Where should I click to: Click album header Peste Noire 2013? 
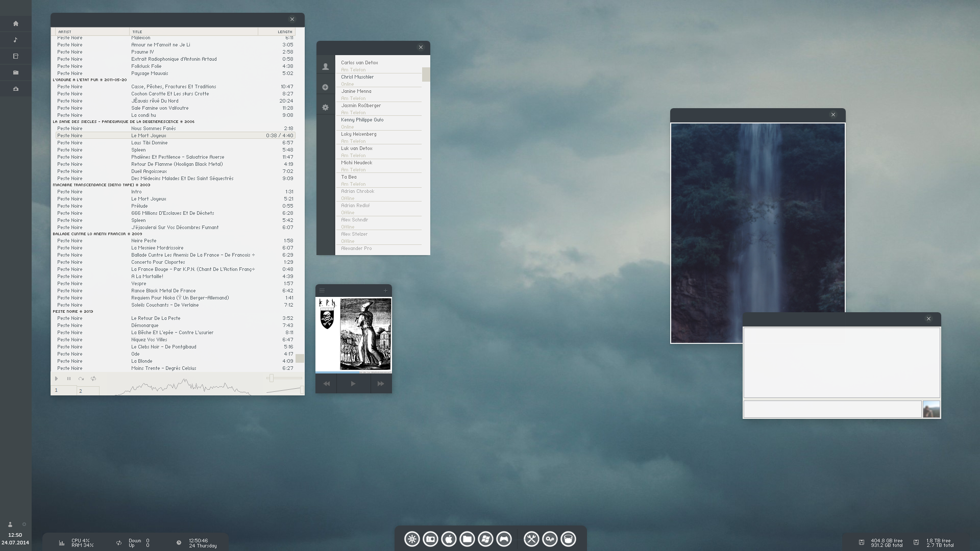(73, 311)
